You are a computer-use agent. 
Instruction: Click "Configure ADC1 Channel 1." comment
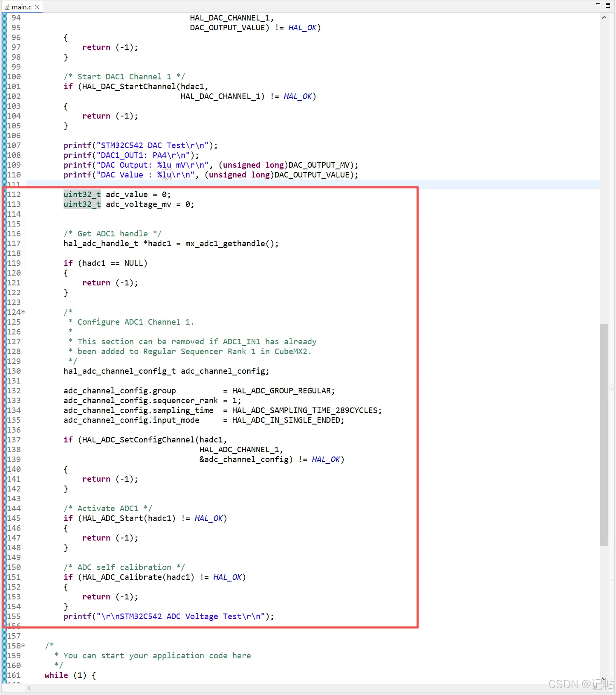tap(136, 322)
